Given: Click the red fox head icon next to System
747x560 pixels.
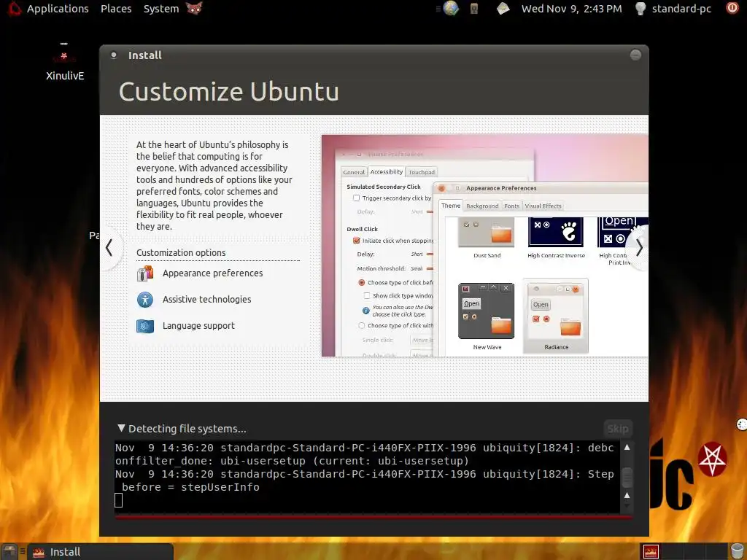Looking at the screenshot, I should [x=194, y=9].
